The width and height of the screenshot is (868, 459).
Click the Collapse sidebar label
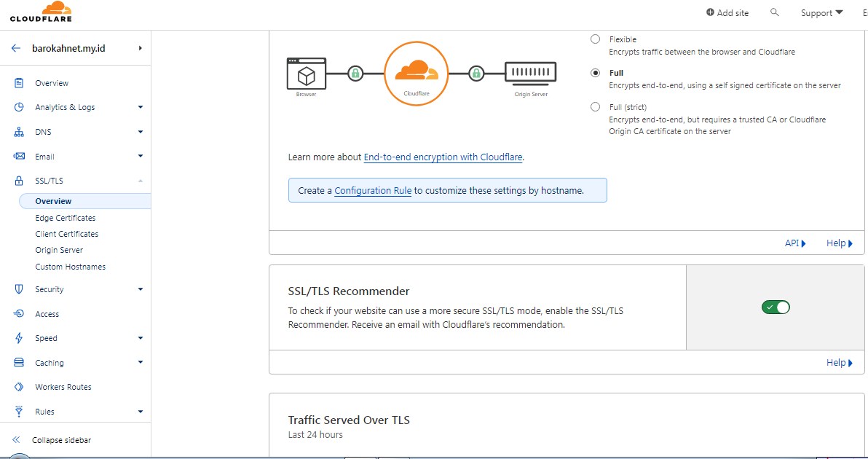click(61, 440)
